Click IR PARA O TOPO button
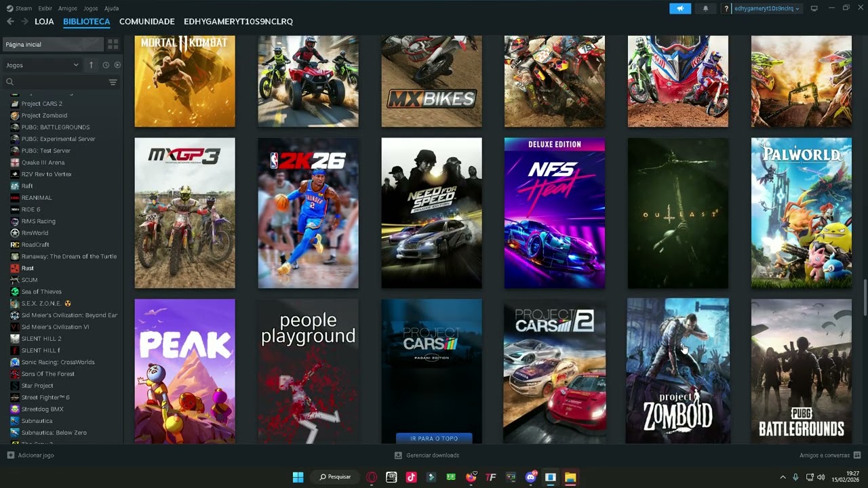Image resolution: width=868 pixels, height=488 pixels. 434,439
